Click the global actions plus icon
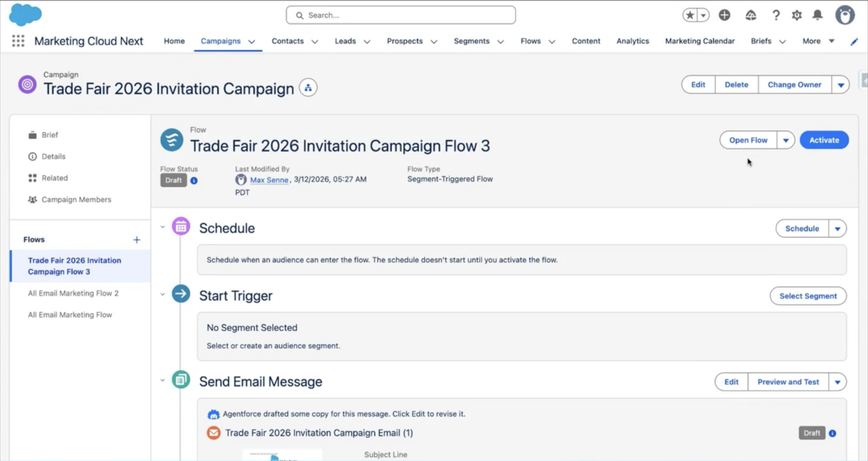 click(724, 15)
